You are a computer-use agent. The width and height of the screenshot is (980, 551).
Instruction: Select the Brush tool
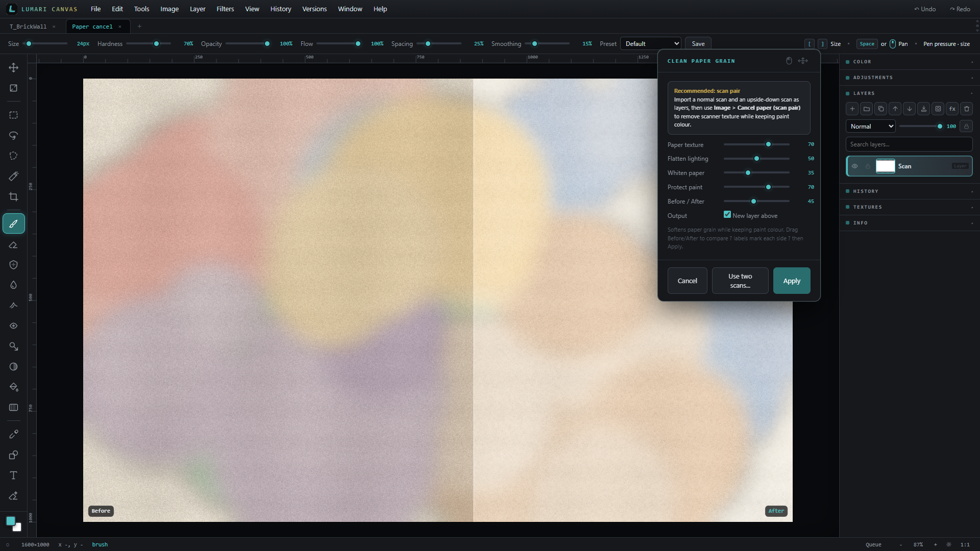click(x=14, y=224)
